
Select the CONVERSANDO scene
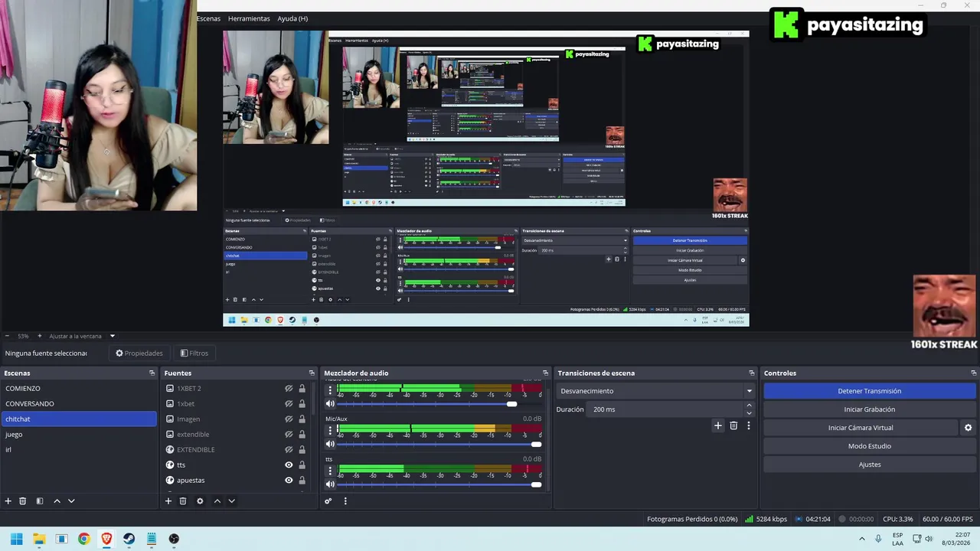[x=79, y=404]
